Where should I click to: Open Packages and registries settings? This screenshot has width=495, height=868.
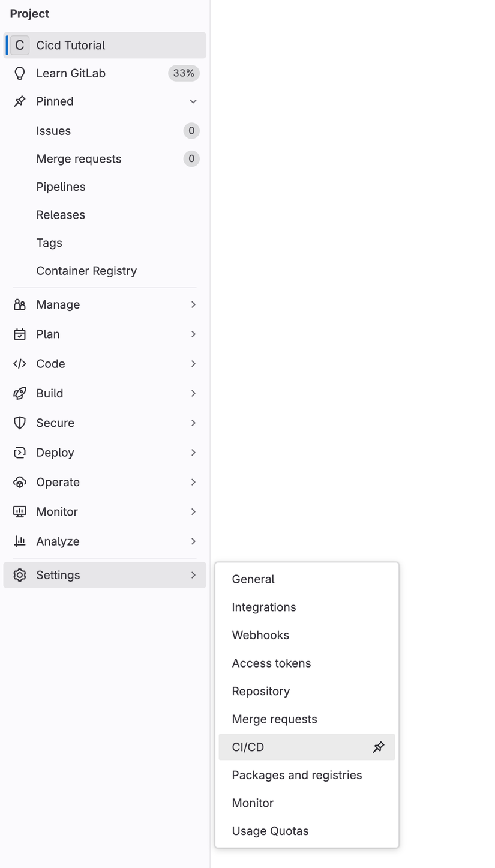(x=297, y=775)
